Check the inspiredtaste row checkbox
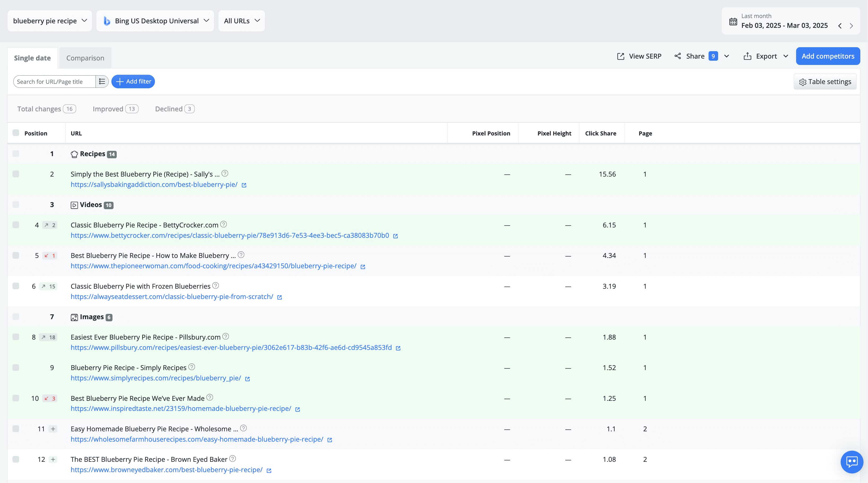This screenshot has width=868, height=483. coord(16,398)
